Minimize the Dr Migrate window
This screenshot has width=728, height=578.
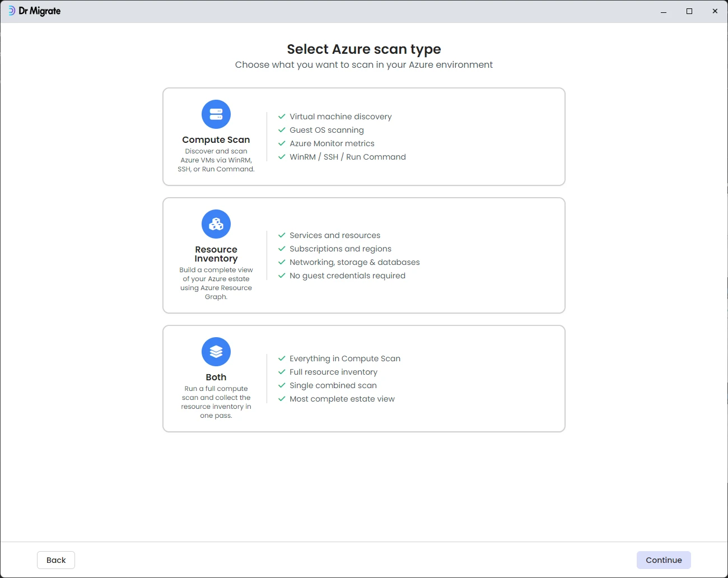pyautogui.click(x=664, y=11)
